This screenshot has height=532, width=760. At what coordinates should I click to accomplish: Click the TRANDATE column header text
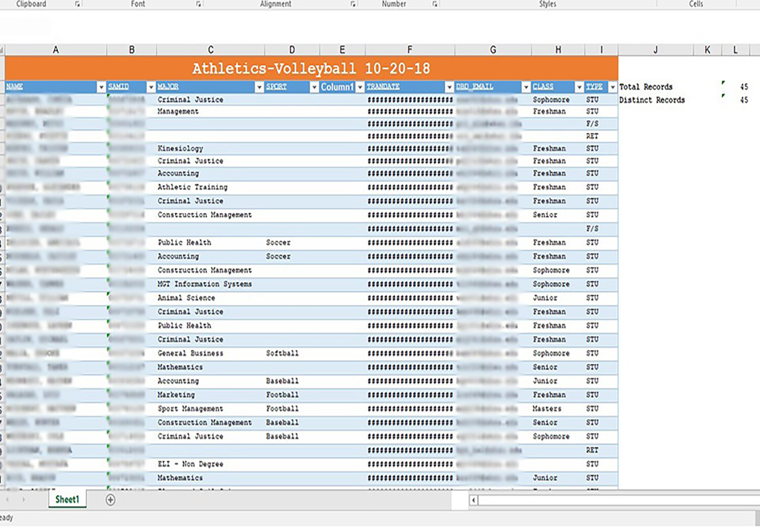(x=383, y=87)
